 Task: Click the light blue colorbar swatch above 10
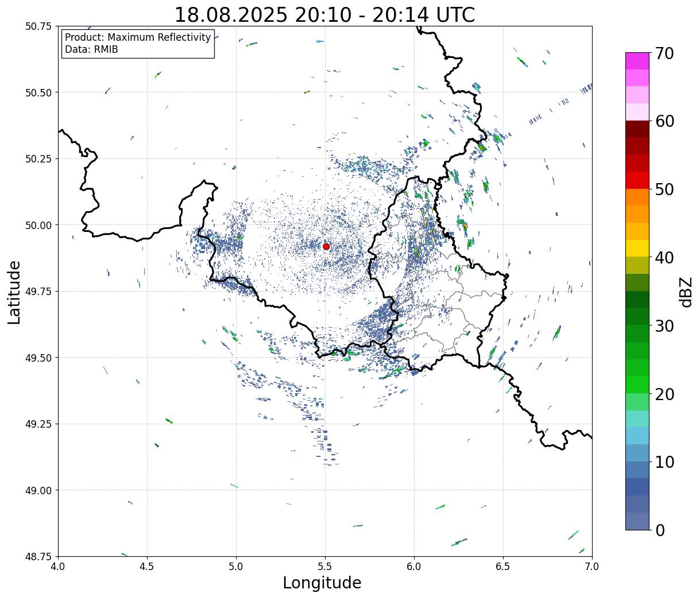click(x=637, y=436)
